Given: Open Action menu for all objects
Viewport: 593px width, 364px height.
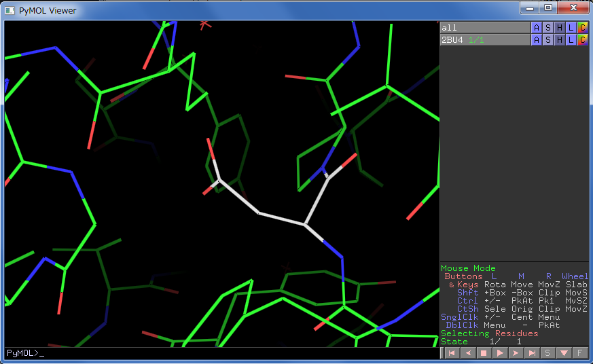Looking at the screenshot, I should pyautogui.click(x=536, y=28).
